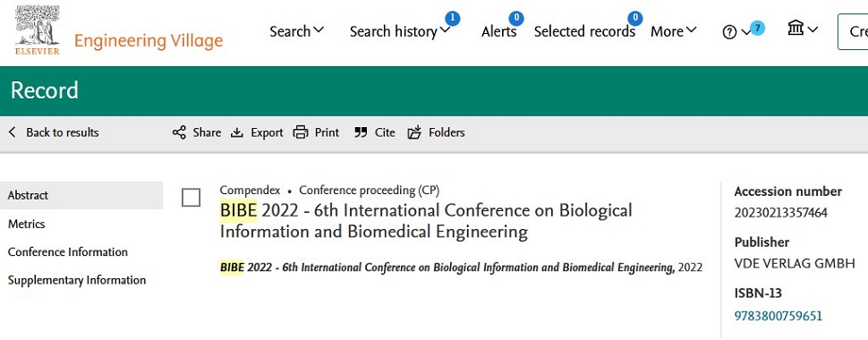This screenshot has width=868, height=340.
Task: Click the Search history count badge
Action: [x=452, y=18]
